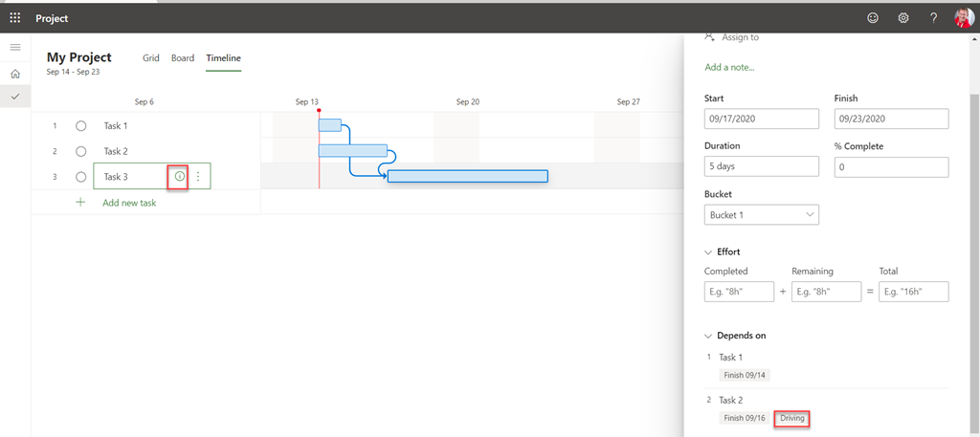Click Add new task
Image resolution: width=980 pixels, height=437 pixels.
(x=128, y=203)
